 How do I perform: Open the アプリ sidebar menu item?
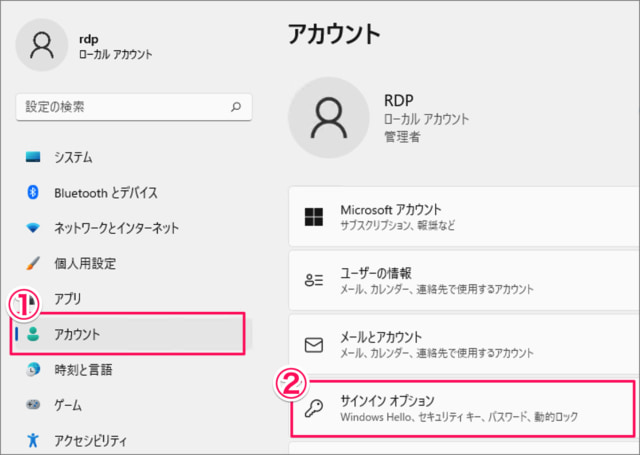(x=68, y=298)
